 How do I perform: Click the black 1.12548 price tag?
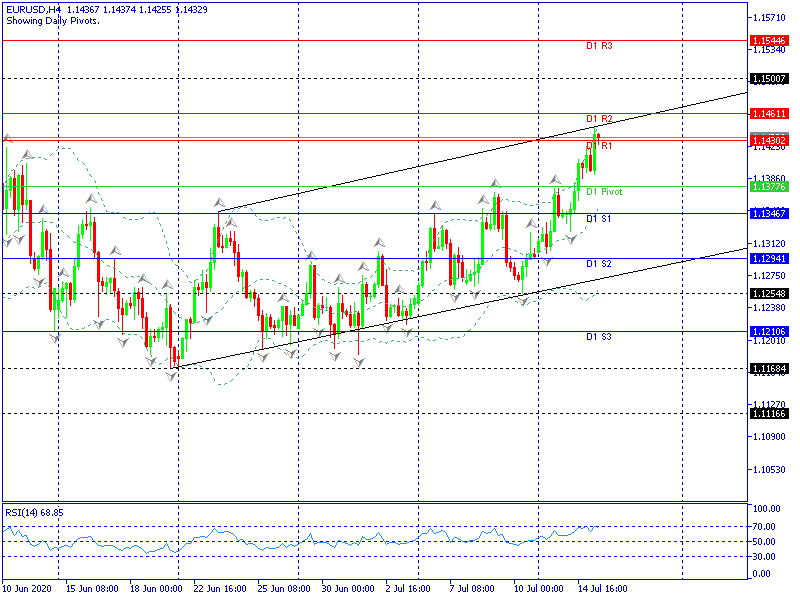(769, 293)
